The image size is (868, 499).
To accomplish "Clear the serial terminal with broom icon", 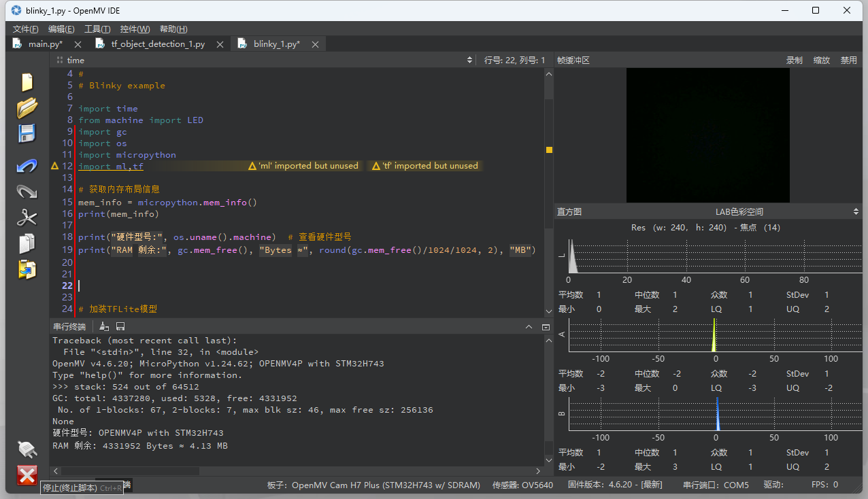I will [x=104, y=327].
